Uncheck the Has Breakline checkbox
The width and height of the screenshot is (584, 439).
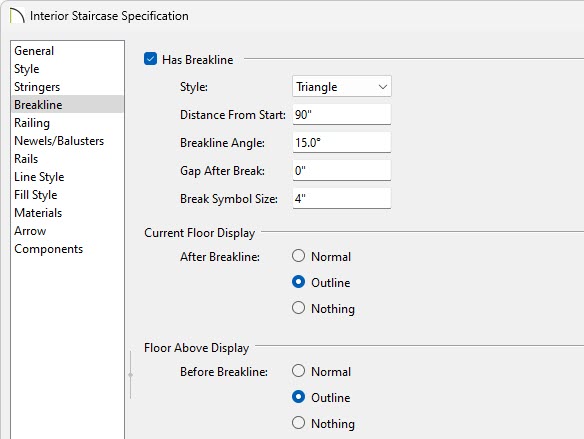click(x=150, y=59)
